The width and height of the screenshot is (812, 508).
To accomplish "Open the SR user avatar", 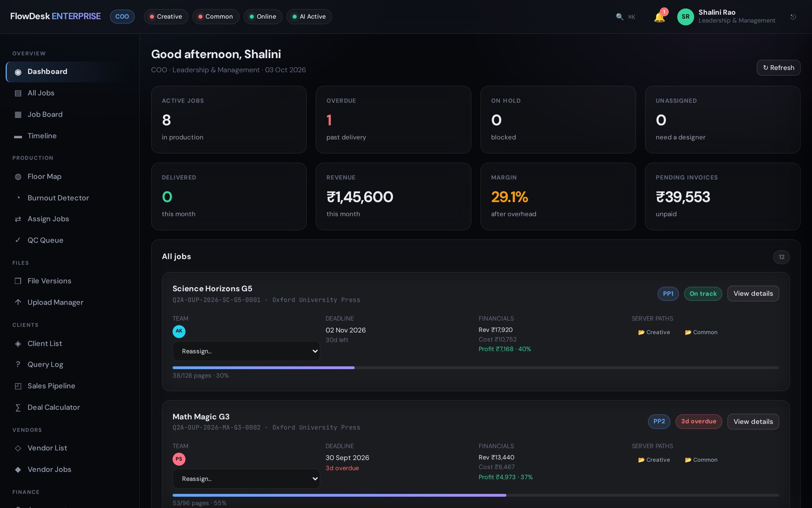I will pos(686,17).
